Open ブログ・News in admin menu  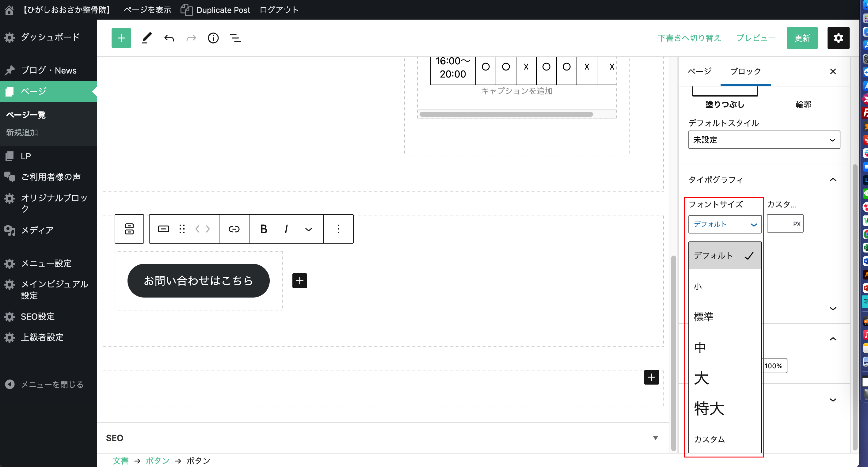point(49,70)
